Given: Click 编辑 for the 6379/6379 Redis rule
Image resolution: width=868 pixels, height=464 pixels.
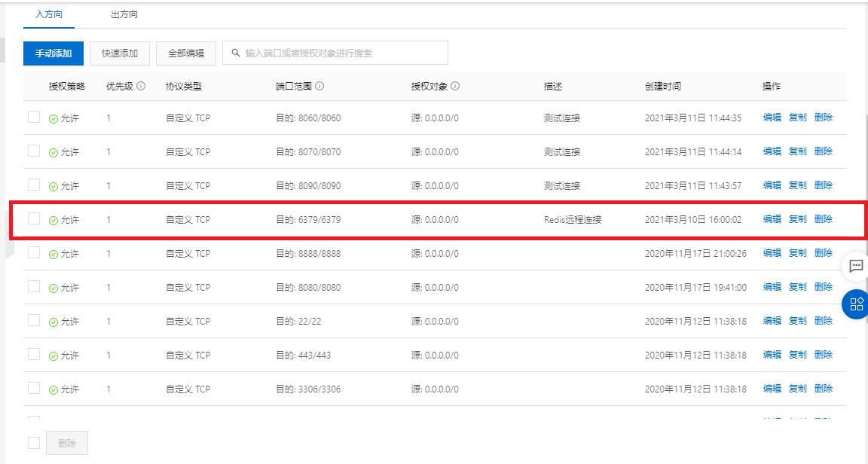Looking at the screenshot, I should coord(772,218).
